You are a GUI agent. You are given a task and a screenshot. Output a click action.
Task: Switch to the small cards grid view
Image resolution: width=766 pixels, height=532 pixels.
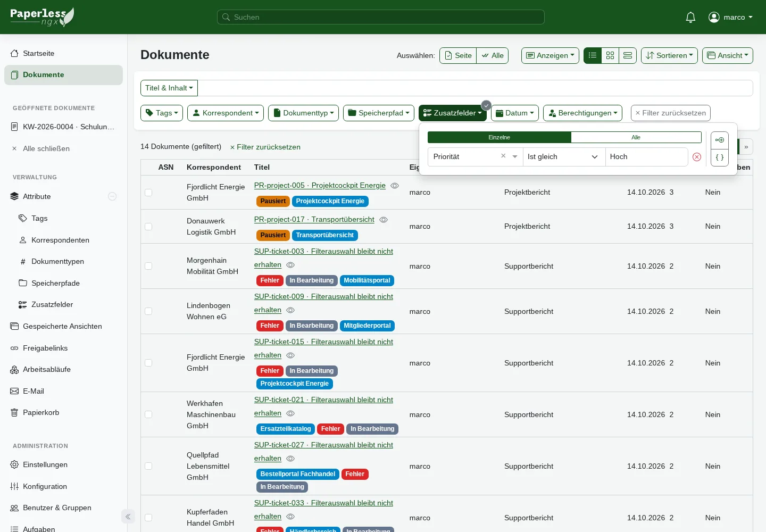pos(610,55)
